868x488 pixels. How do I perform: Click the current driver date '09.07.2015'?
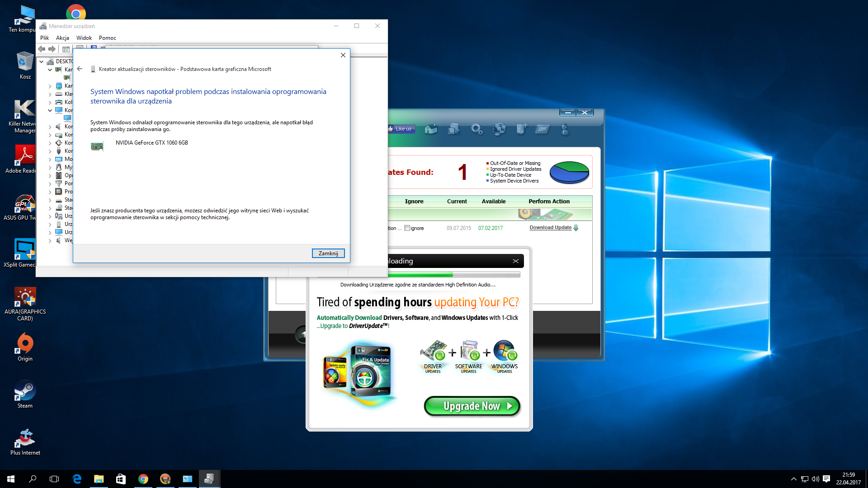(x=459, y=228)
